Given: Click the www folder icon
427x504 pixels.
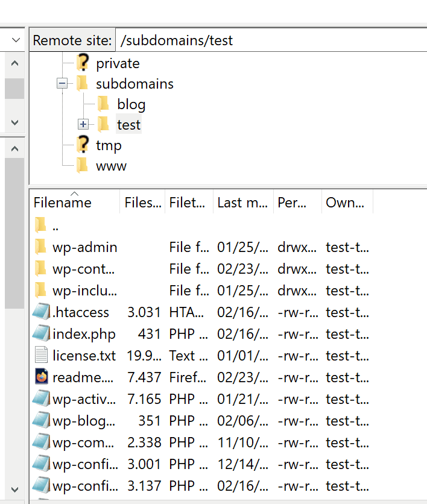Looking at the screenshot, I should pos(82,165).
